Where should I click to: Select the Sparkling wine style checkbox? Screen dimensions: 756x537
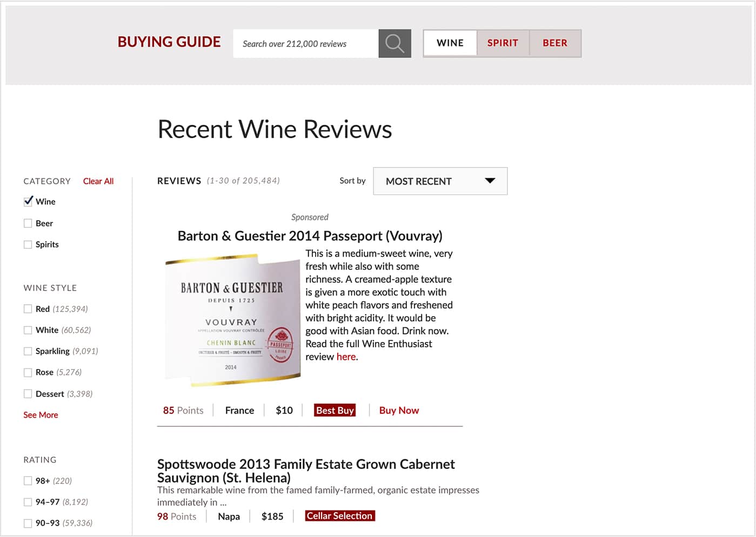click(x=28, y=351)
